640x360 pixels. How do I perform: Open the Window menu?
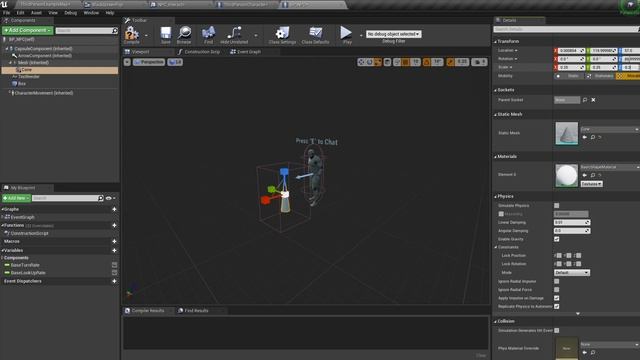91,13
